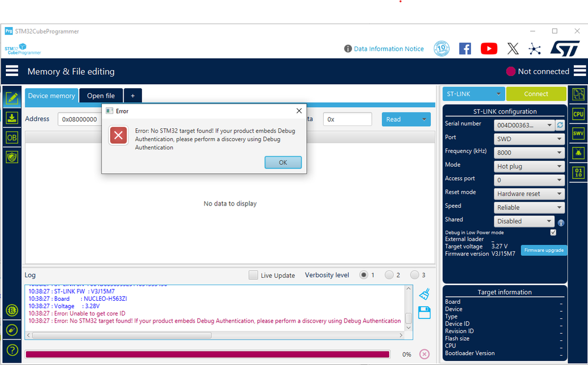588x365 pixels.
Task: Open the ST community network icon
Action: (x=534, y=49)
